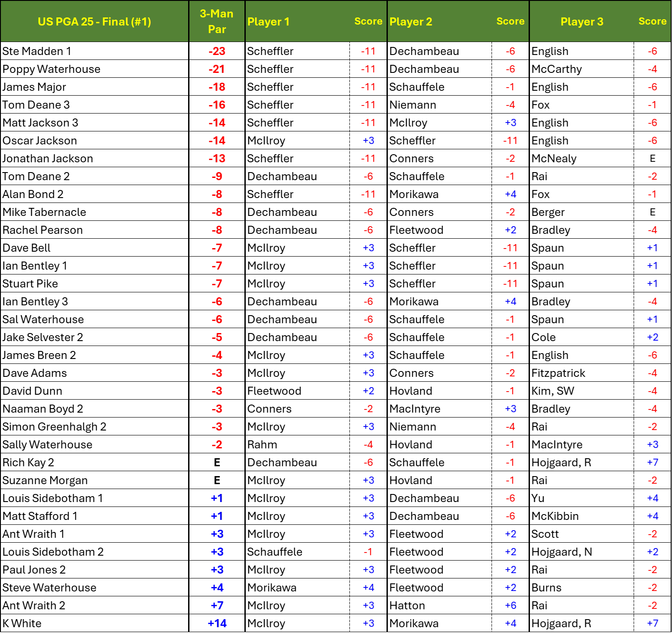The height and width of the screenshot is (633, 672).
Task: Select the 'James Major' name cell
Action: click(94, 87)
